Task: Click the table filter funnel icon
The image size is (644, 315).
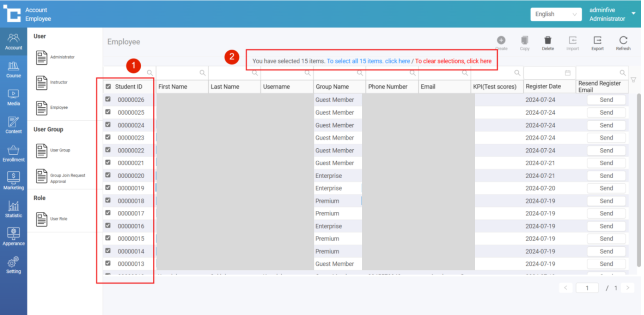Action: pyautogui.click(x=633, y=80)
